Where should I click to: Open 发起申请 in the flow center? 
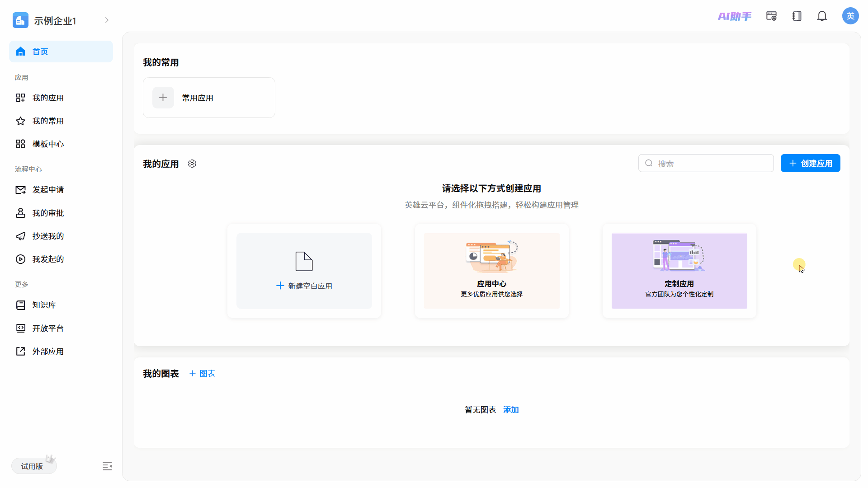pyautogui.click(x=61, y=190)
